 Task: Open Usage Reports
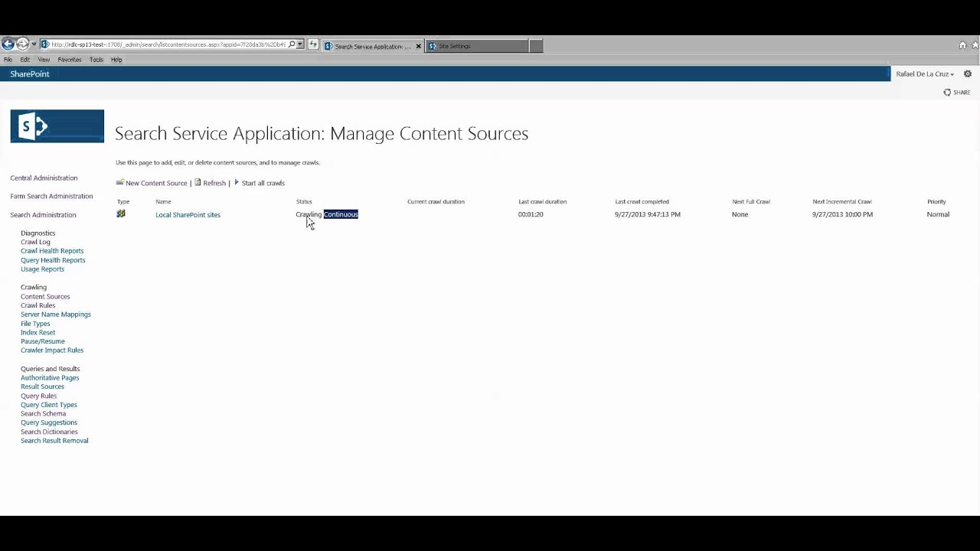pyautogui.click(x=42, y=269)
